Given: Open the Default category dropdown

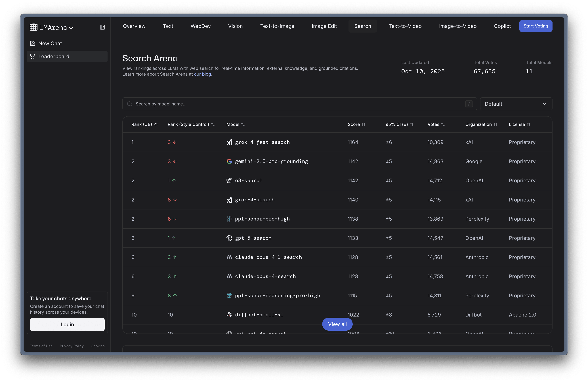Looking at the screenshot, I should coord(516,104).
